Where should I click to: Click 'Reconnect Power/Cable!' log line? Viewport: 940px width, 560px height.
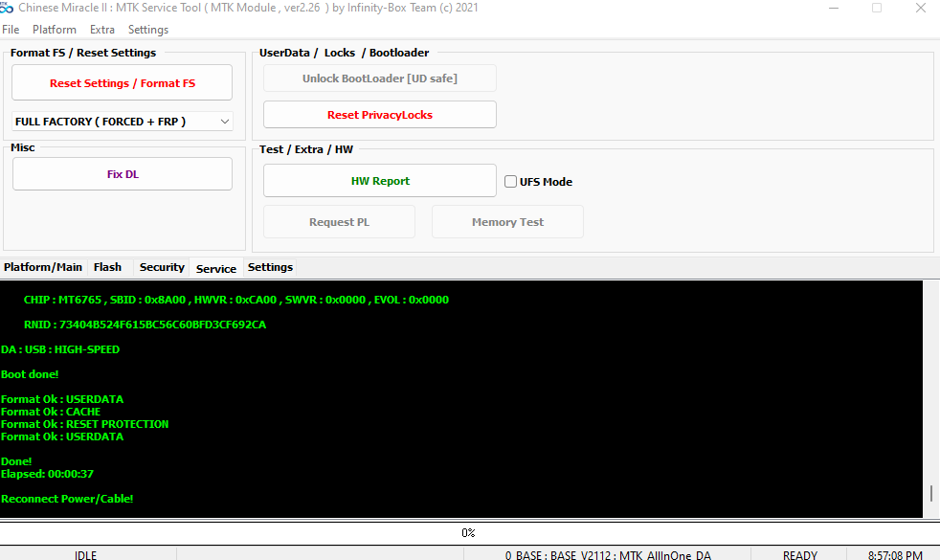tap(67, 499)
